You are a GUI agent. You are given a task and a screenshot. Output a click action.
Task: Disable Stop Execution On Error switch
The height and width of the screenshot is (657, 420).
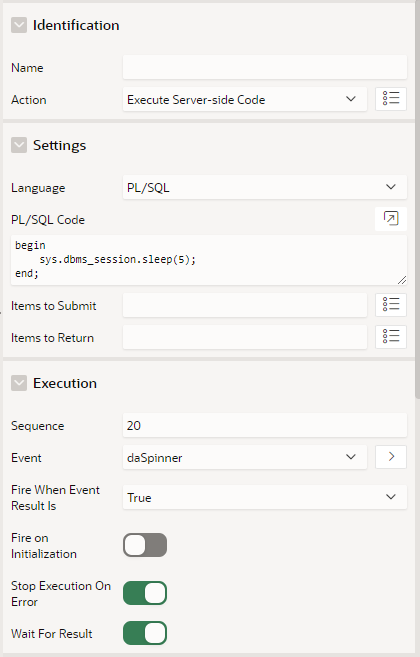click(145, 593)
